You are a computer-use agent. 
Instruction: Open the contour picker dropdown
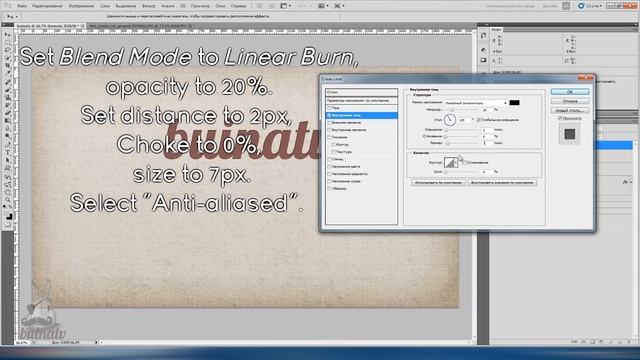click(x=456, y=162)
